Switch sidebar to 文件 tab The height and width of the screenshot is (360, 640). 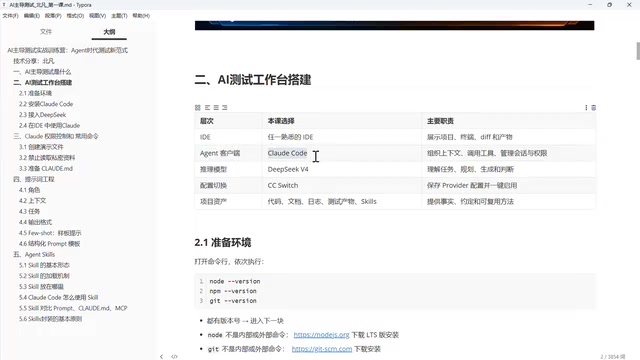46,31
